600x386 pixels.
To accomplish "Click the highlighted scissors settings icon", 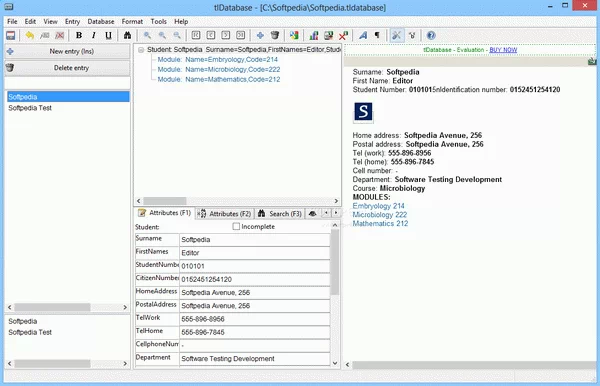I will (x=397, y=36).
